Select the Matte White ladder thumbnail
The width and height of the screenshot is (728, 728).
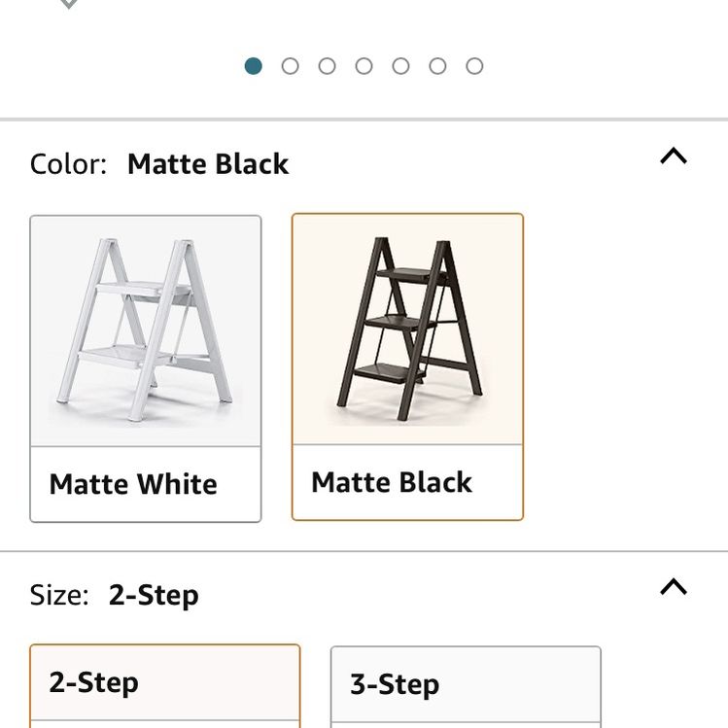pos(146,331)
